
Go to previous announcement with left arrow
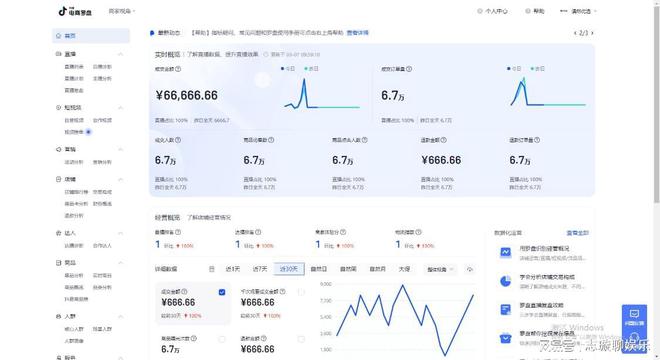pos(575,33)
